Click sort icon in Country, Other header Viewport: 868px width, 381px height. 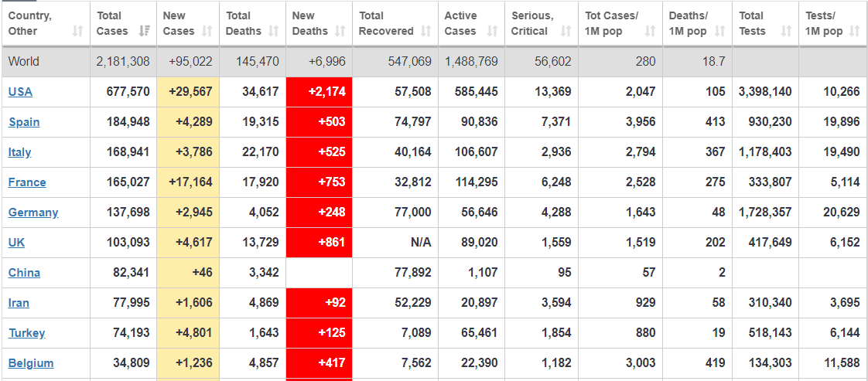point(77,32)
